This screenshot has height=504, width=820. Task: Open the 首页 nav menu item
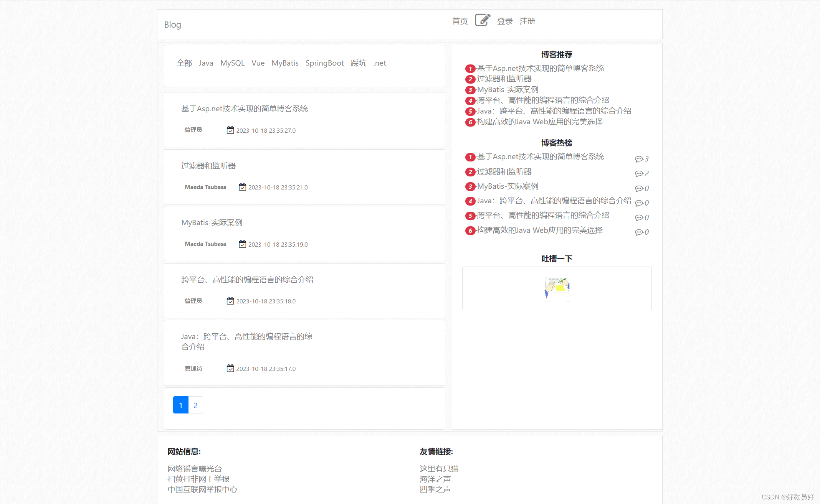tap(460, 21)
